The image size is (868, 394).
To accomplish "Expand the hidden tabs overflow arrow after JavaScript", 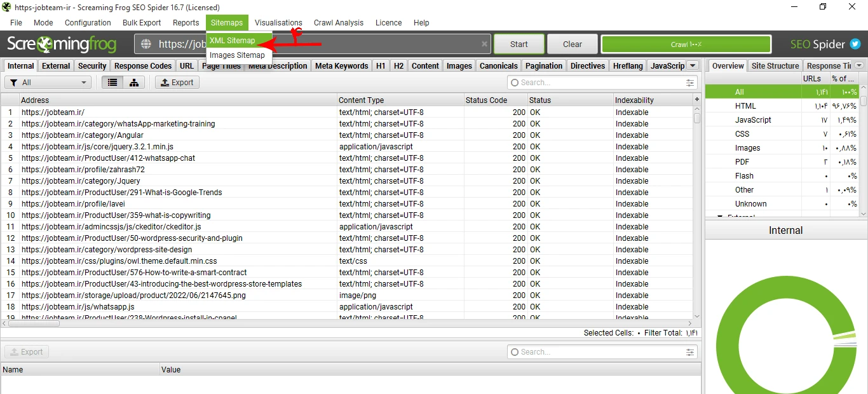I will point(693,65).
